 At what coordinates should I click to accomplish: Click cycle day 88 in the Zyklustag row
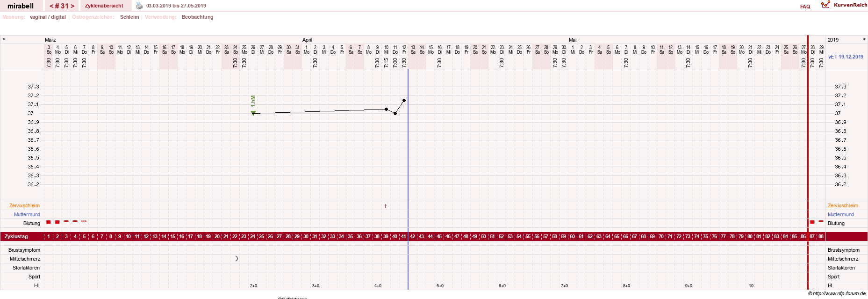(x=821, y=236)
